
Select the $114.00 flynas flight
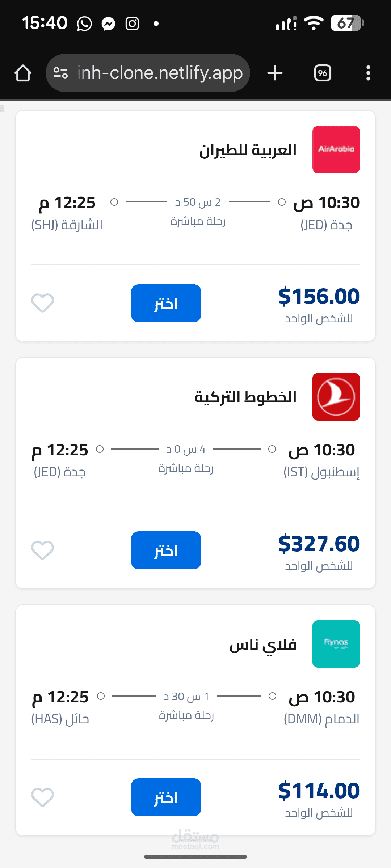pos(166,797)
